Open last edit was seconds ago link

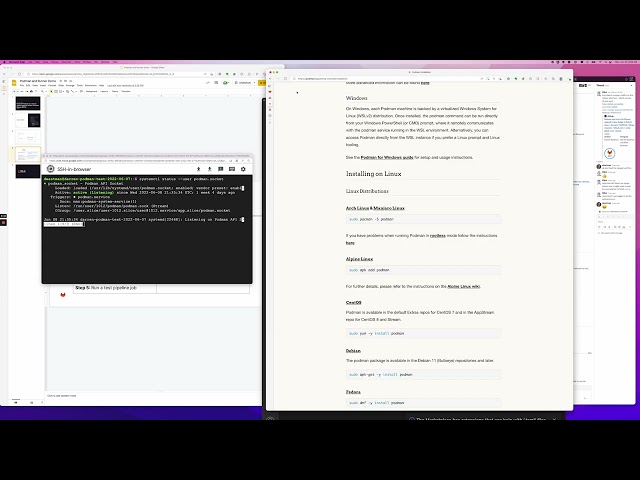[x=125, y=86]
